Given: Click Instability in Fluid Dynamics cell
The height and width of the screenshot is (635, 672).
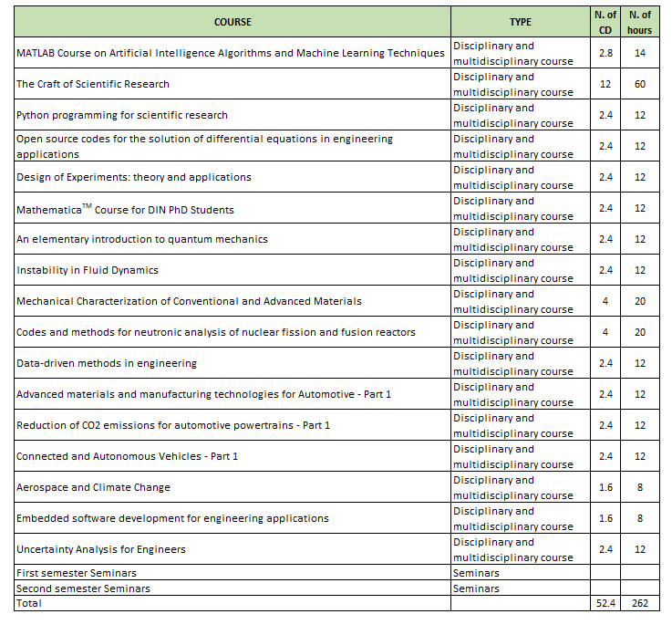Looking at the screenshot, I should point(88,270).
